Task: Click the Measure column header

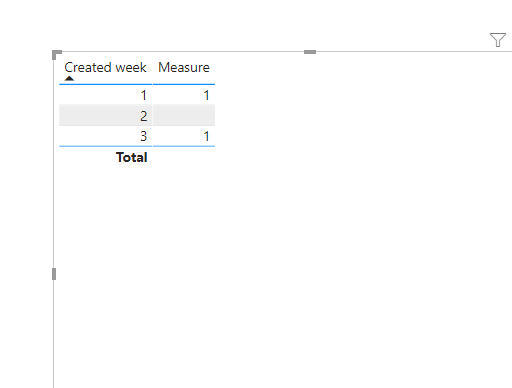Action: point(184,67)
